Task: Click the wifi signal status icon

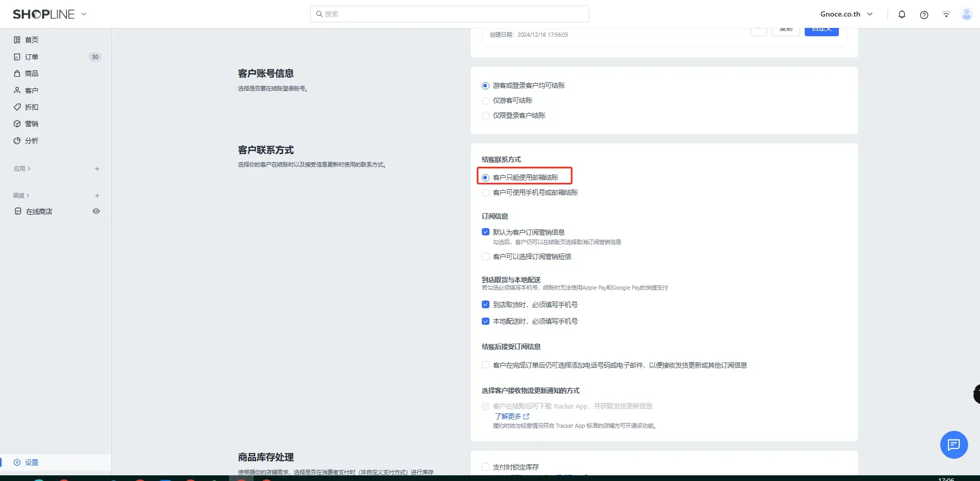Action: point(946,14)
